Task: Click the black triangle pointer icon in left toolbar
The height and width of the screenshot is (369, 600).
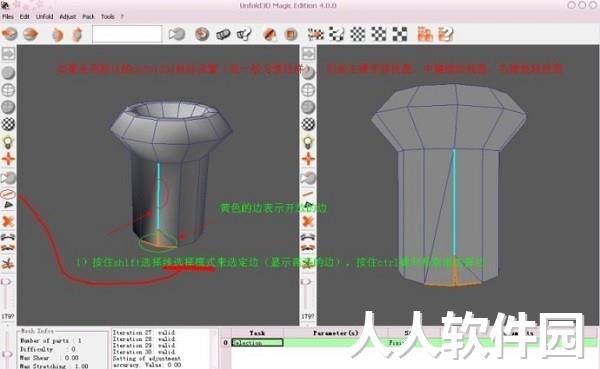Action: coord(8,205)
